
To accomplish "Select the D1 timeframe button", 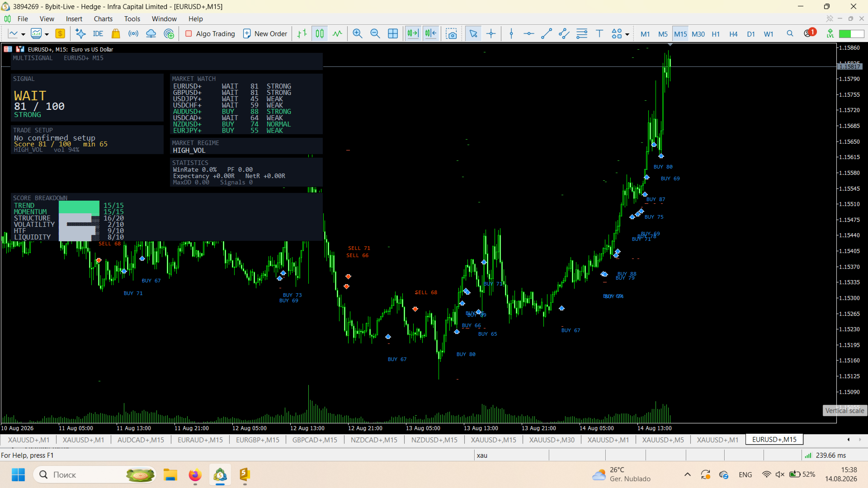I will coord(751,34).
